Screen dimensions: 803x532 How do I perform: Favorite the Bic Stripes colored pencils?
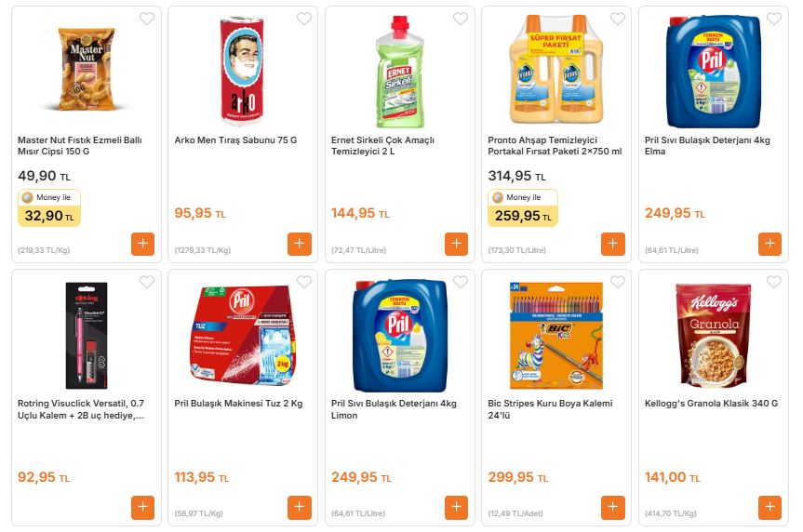click(618, 282)
